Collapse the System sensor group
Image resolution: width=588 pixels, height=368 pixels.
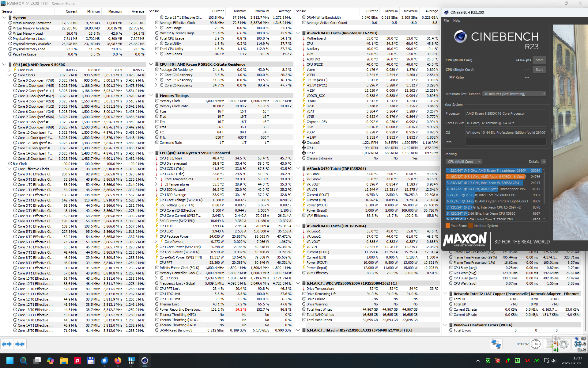(x=4, y=18)
